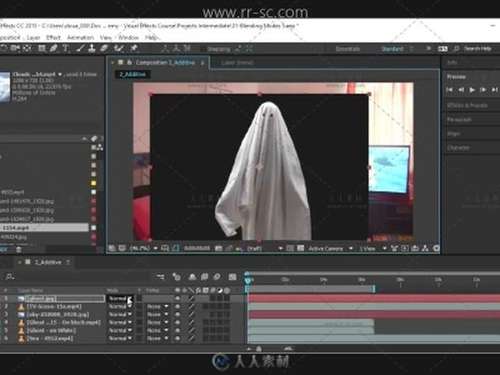Click the Search Help magnifier icon
This screenshot has width=500, height=375.
pos(456,49)
